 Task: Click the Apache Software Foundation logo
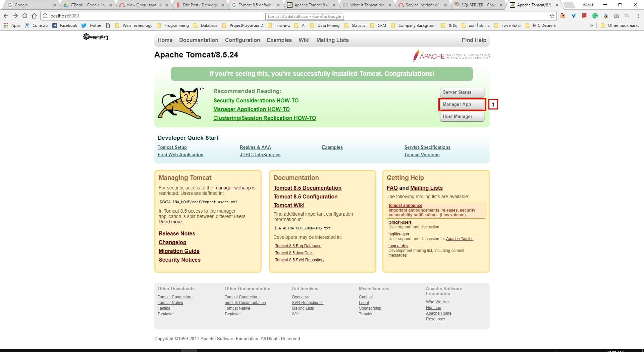(x=451, y=56)
